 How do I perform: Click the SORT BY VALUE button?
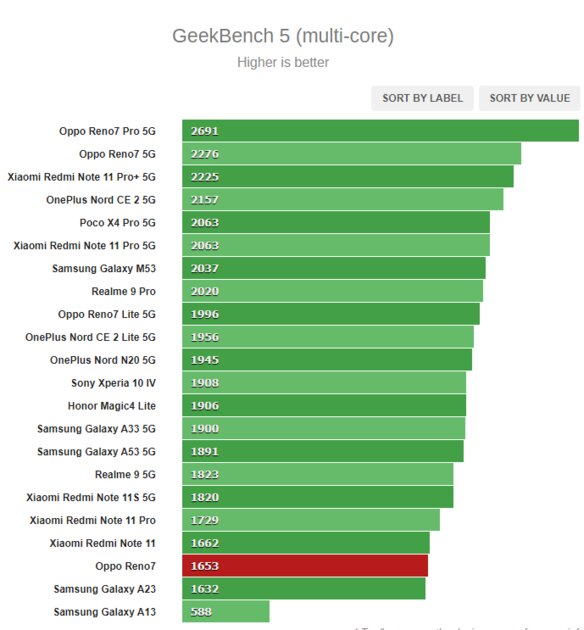pos(529,98)
